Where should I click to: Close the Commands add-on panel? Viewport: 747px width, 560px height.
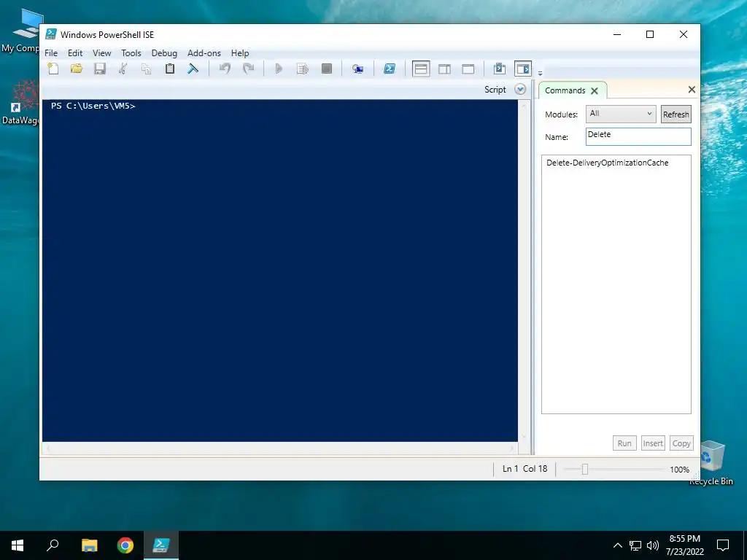(x=692, y=90)
